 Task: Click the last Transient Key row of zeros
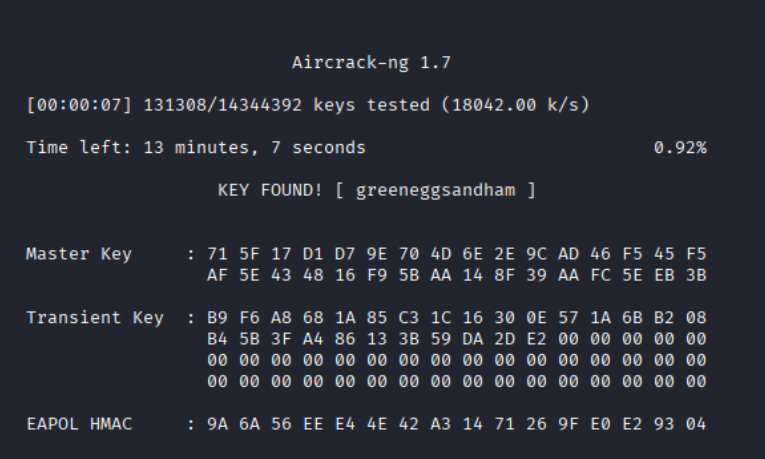point(456,381)
